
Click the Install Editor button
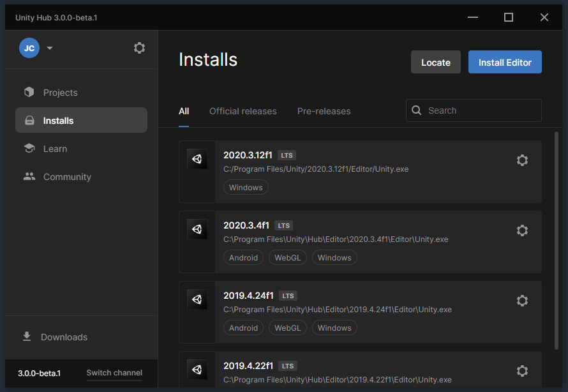[x=505, y=63]
